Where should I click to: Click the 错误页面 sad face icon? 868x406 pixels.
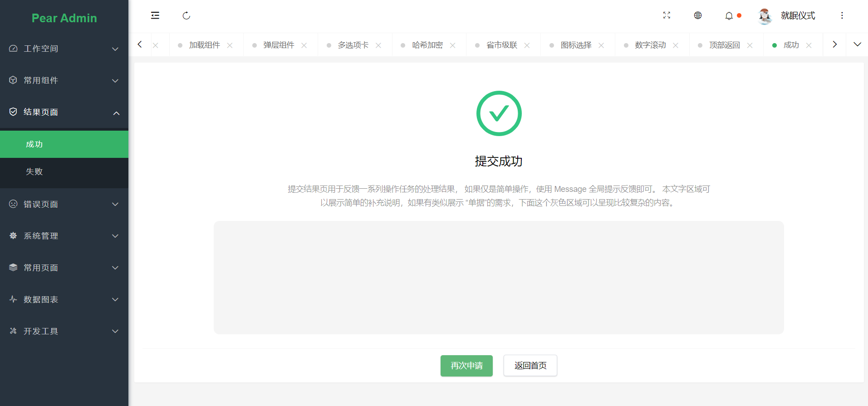click(x=13, y=204)
